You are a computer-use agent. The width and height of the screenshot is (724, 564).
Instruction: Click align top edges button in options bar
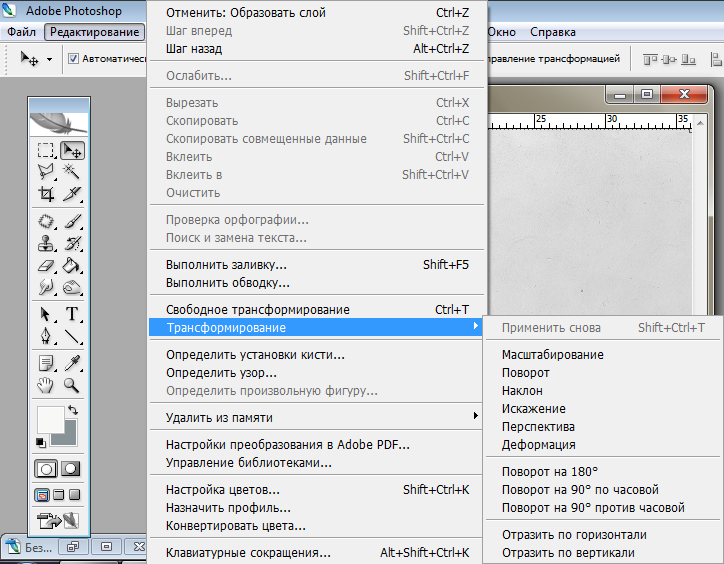pos(650,59)
